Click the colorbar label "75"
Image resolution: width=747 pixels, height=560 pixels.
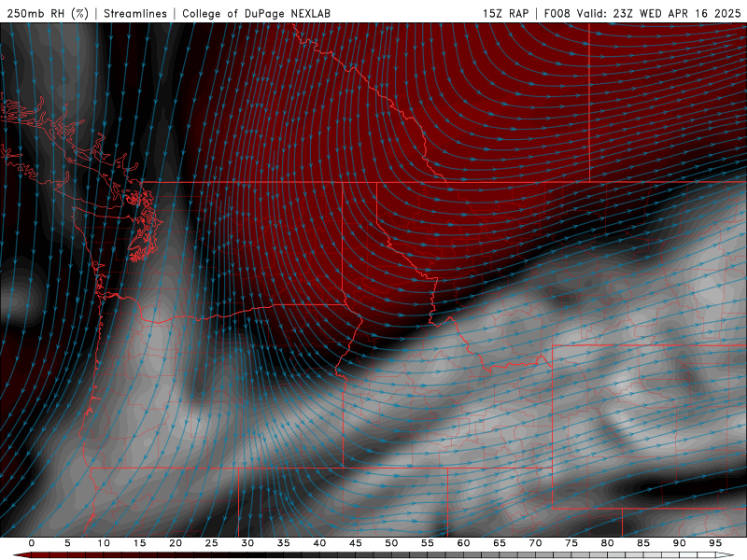coord(571,543)
